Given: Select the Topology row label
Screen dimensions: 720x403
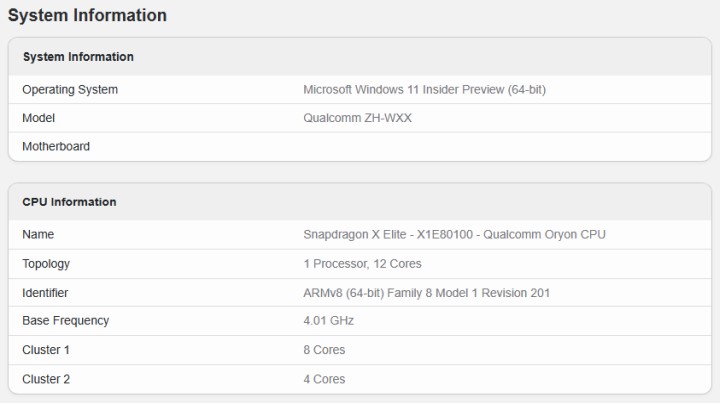Looking at the screenshot, I should click(x=46, y=264).
